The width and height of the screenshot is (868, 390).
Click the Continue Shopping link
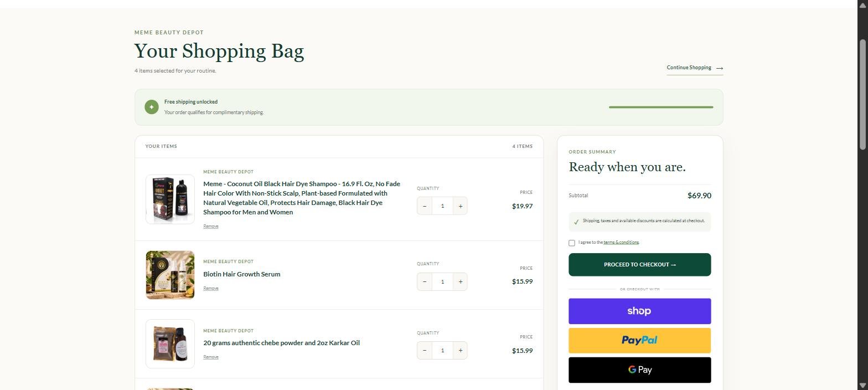[695, 68]
